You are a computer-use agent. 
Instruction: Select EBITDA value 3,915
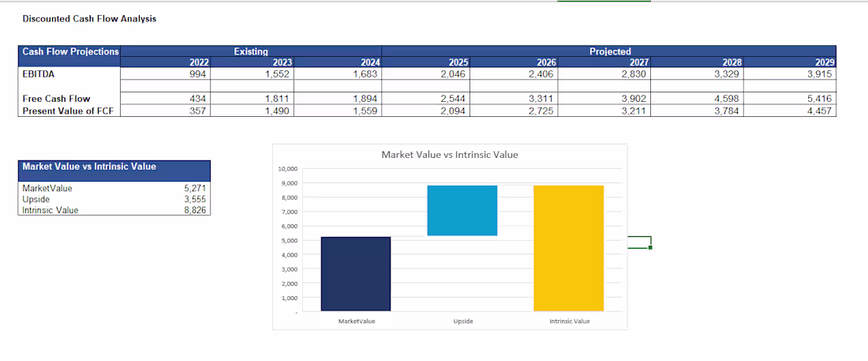(x=791, y=73)
